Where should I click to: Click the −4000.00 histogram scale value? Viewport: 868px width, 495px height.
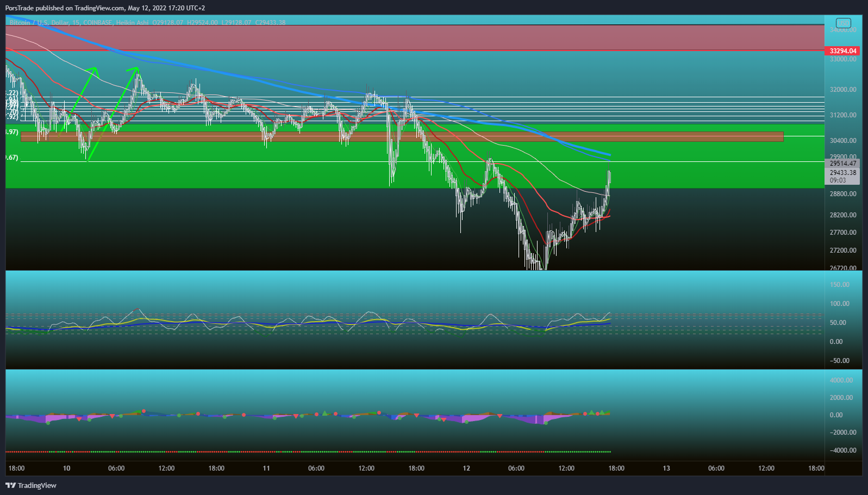coord(842,450)
